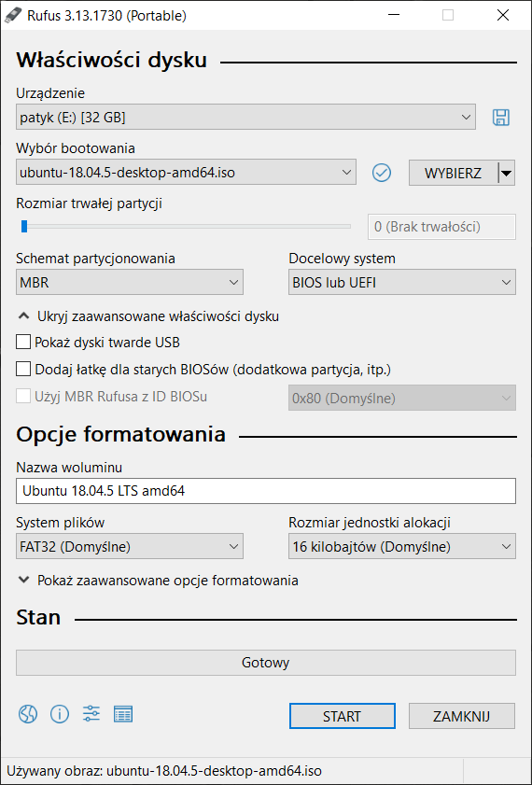Open Schemat partycjonowania MBR dropdown
532x785 pixels.
point(130,283)
